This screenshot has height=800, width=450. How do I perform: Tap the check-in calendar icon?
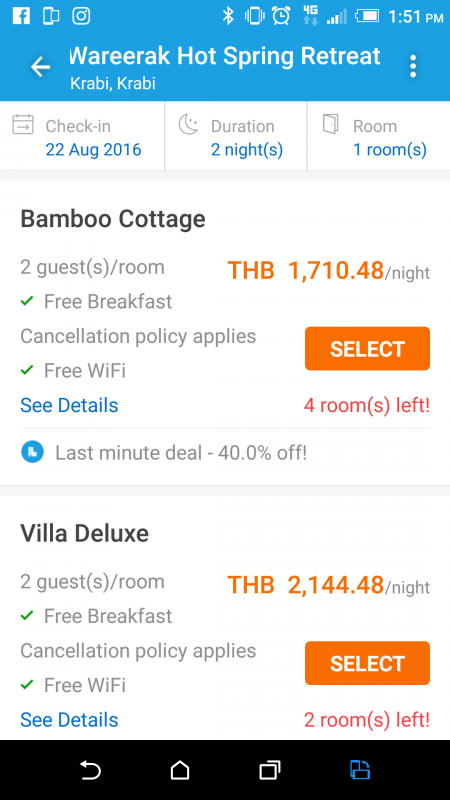click(23, 124)
